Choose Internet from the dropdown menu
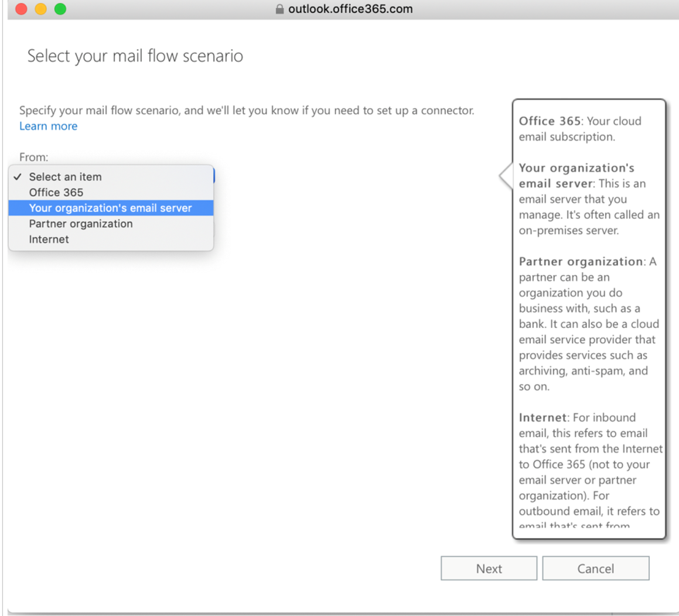The height and width of the screenshot is (616, 679). 111,239
